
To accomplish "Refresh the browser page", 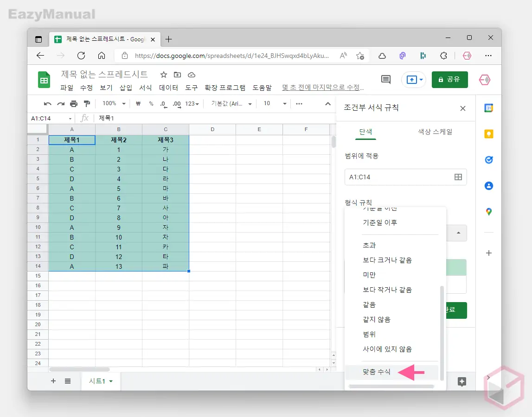I will pos(81,56).
